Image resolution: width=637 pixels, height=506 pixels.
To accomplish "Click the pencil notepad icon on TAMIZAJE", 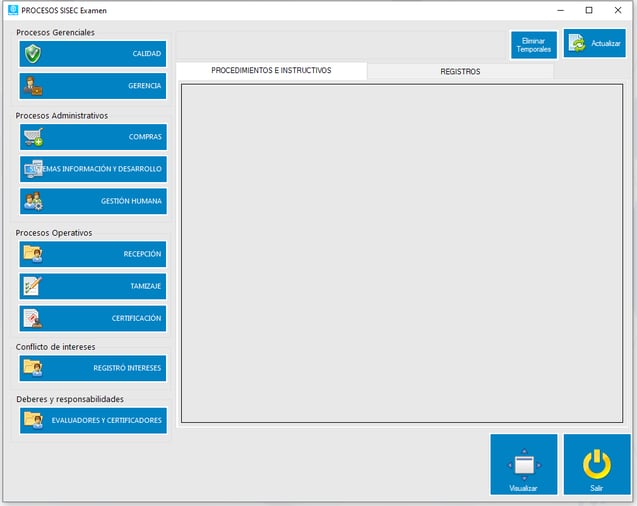I will click(x=33, y=286).
